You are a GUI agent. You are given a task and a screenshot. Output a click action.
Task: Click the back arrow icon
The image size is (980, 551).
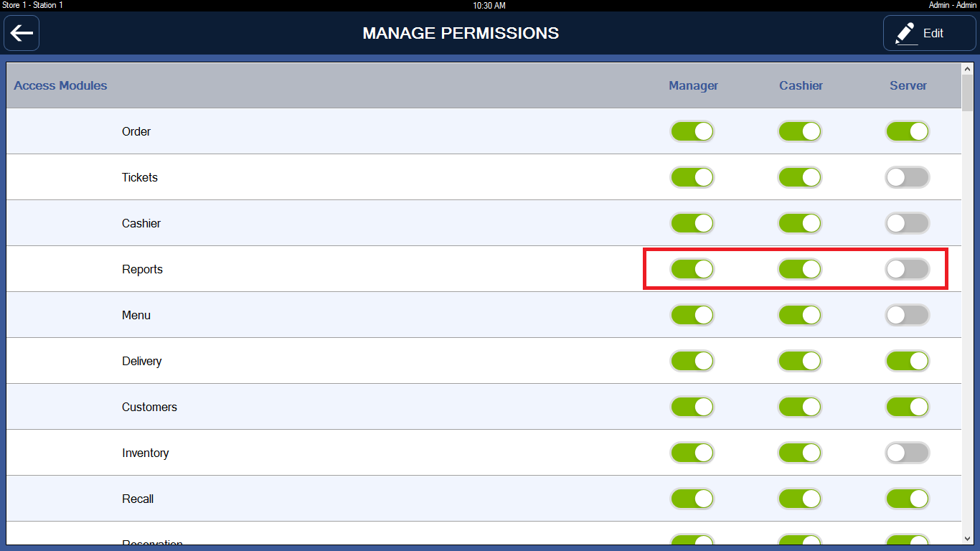pos(22,33)
